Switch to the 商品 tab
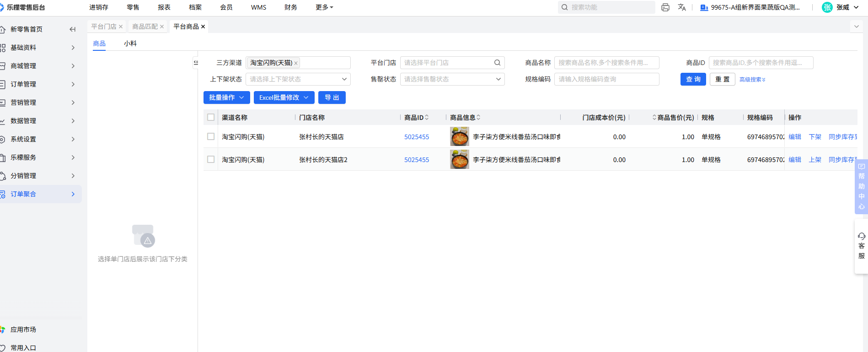868x352 pixels. [99, 43]
